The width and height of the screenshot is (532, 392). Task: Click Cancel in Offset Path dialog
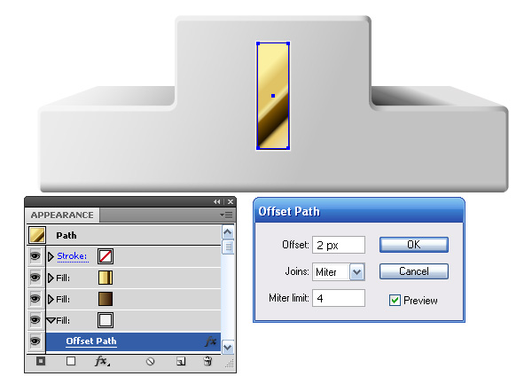(414, 271)
